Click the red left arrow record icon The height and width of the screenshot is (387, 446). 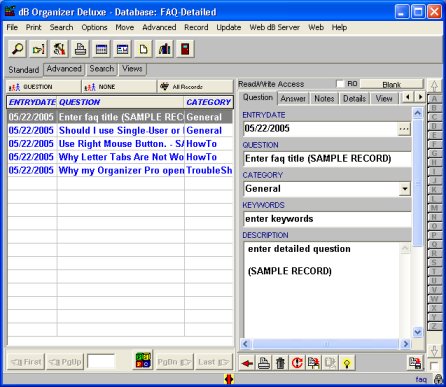247,363
